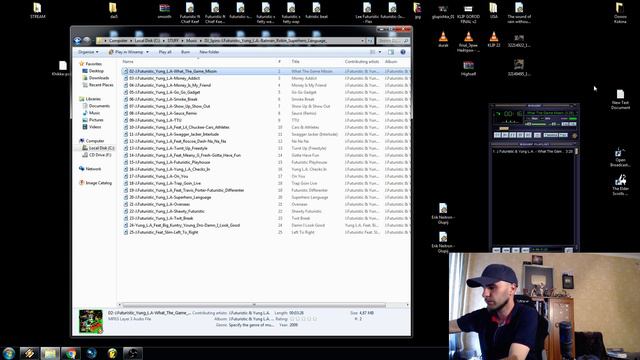Open the view options dropdown arrow
This screenshot has width=640, height=360.
(380, 52)
